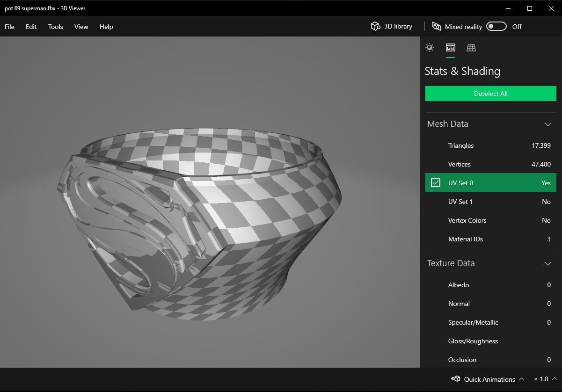562x392 pixels.
Task: Select the Normal texture row
Action: pos(490,304)
